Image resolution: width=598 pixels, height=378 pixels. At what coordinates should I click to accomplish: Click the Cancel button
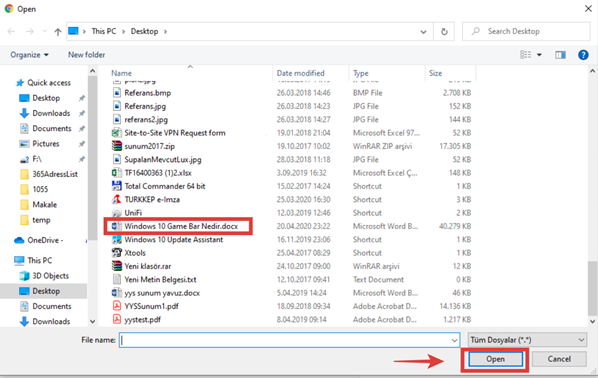click(559, 359)
